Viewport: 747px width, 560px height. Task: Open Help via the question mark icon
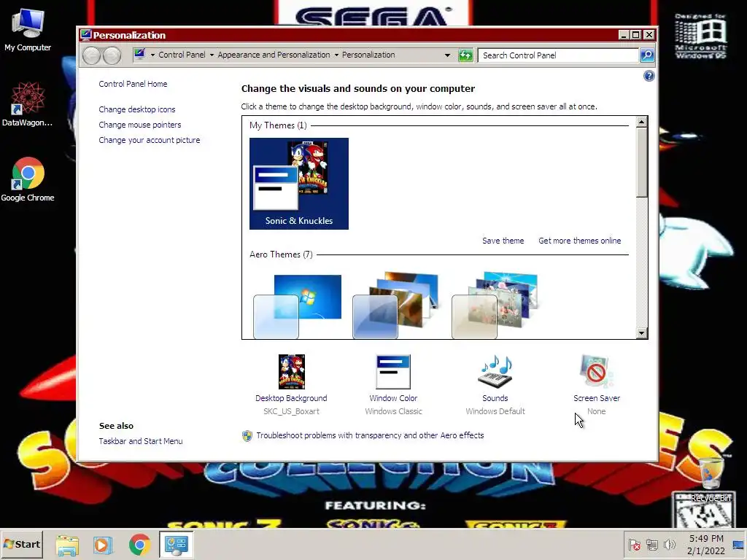tap(649, 76)
